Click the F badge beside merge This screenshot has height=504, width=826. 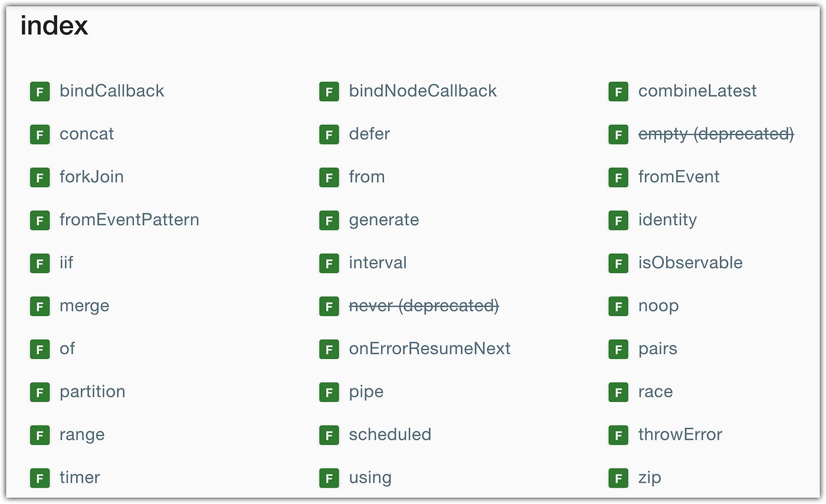(x=40, y=307)
